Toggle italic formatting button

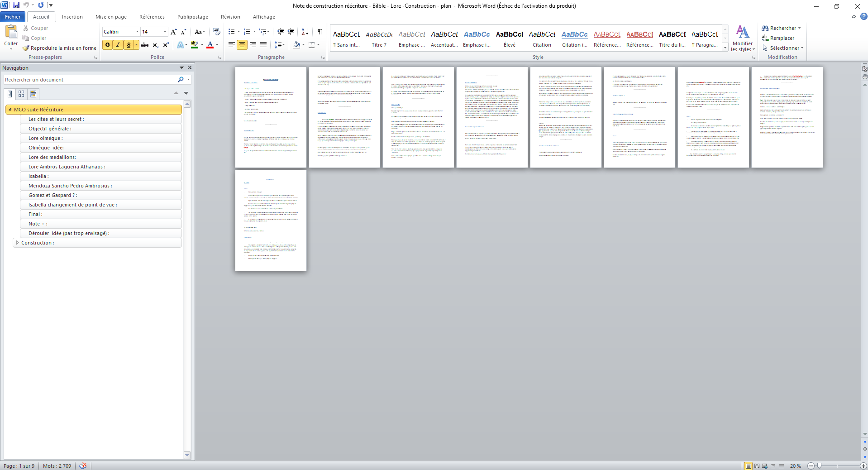pos(118,45)
